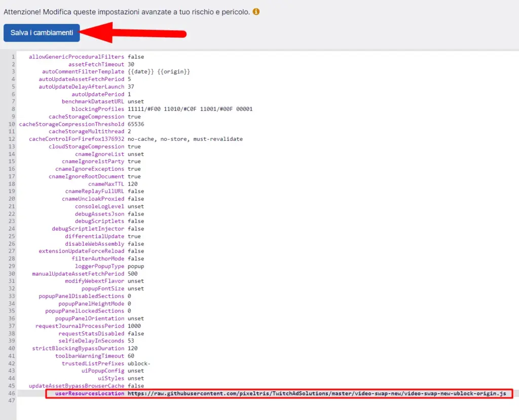
Task: Click the loggerPopupType popup value
Action: coord(136,266)
